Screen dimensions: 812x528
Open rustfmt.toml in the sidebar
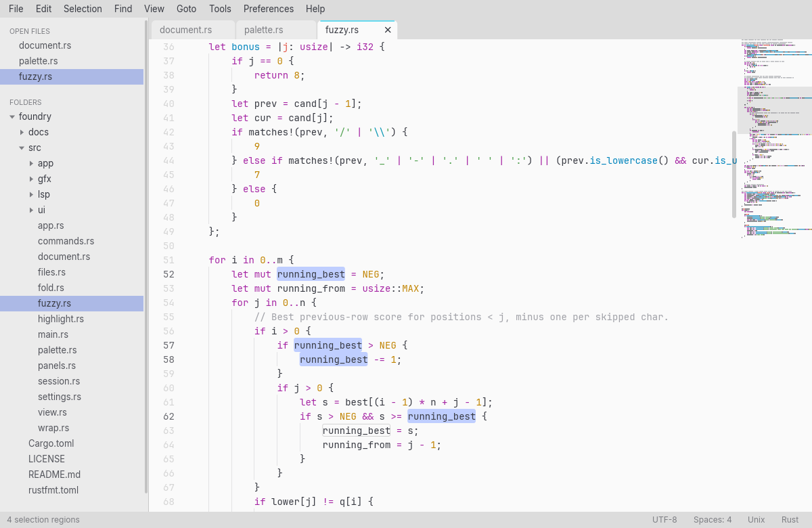pyautogui.click(x=72, y=490)
